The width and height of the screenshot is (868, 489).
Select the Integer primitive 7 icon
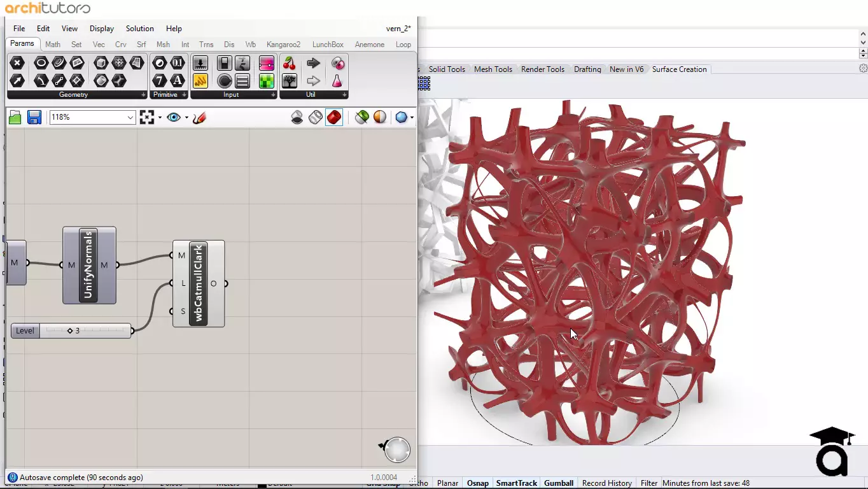coord(160,81)
